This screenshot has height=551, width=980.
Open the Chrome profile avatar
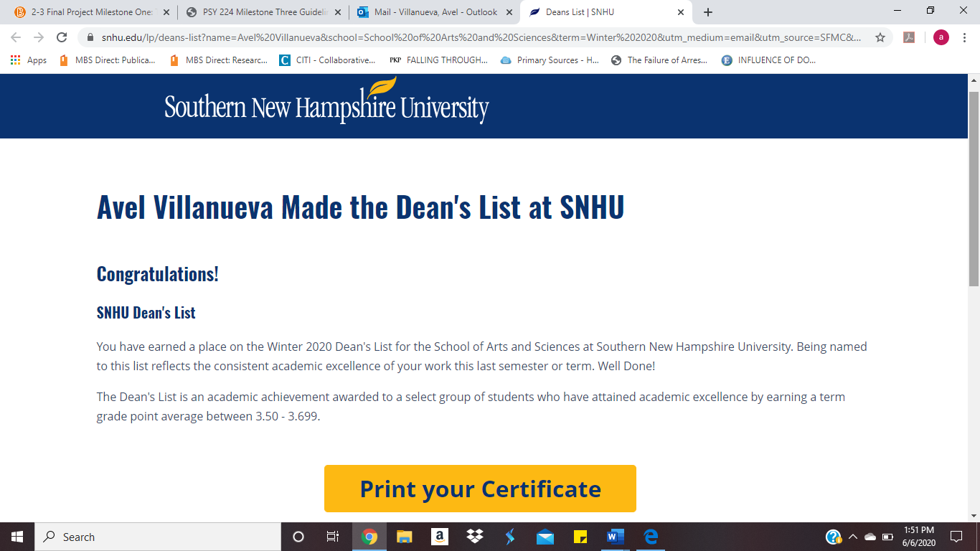(941, 37)
